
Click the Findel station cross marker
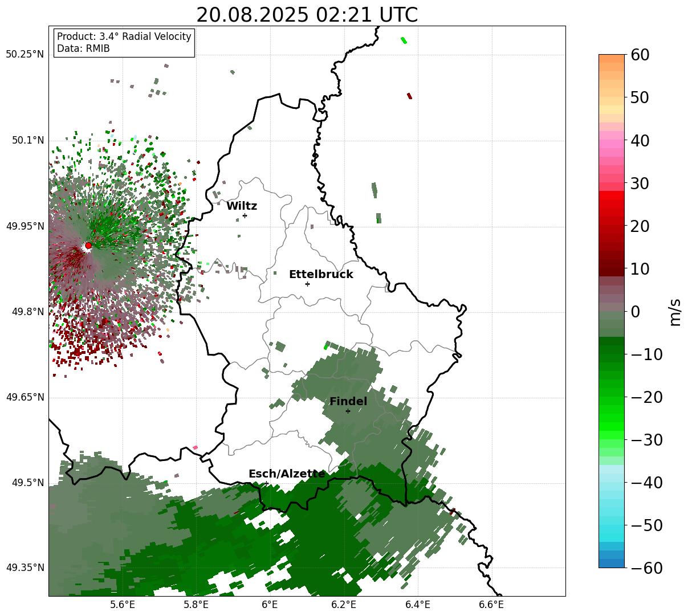(x=348, y=411)
